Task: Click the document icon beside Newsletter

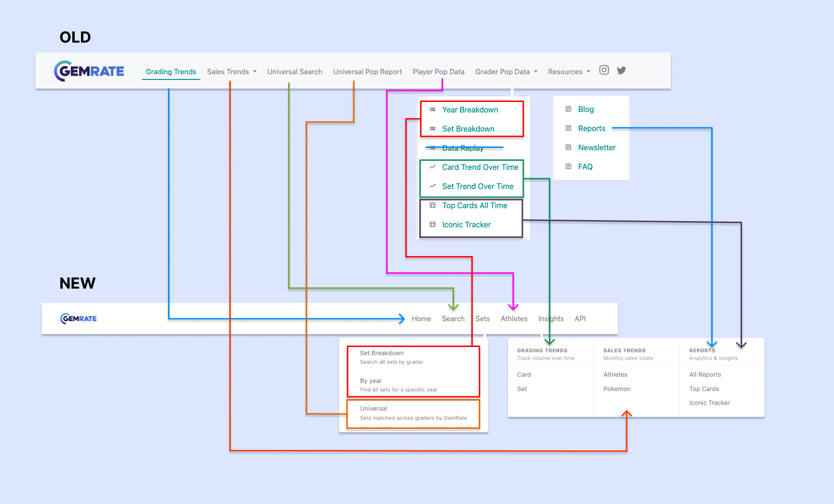Action: coord(568,147)
